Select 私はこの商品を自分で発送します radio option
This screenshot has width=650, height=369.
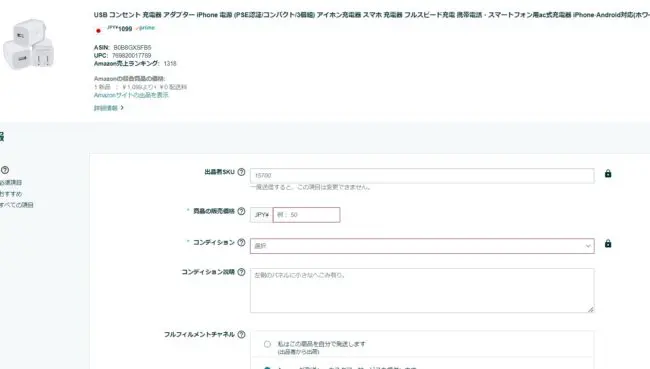coord(267,344)
